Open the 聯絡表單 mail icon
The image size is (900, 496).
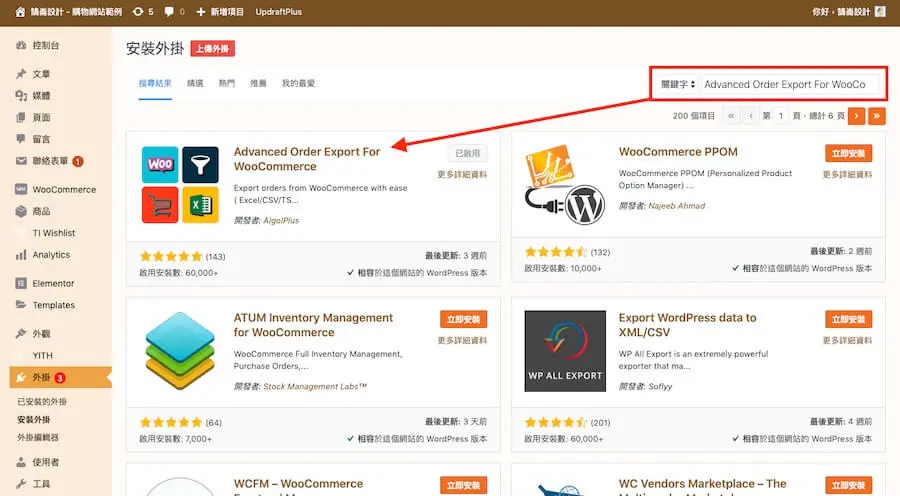click(21, 161)
